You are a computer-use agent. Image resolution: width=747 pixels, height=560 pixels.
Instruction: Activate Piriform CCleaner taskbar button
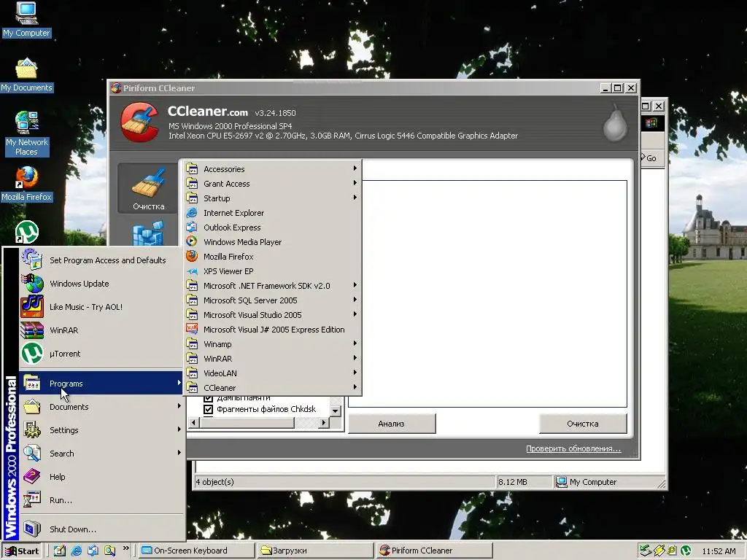[434, 551]
